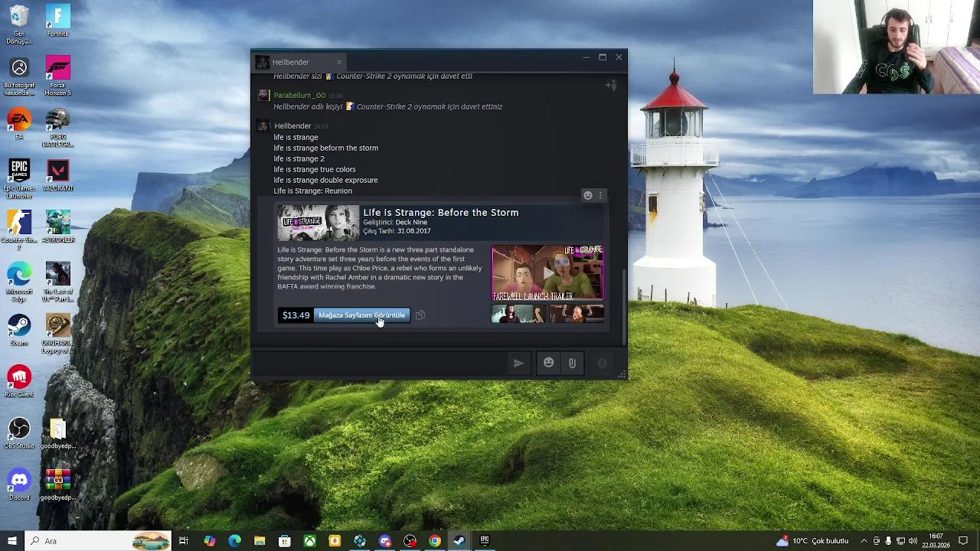Click the 'Life is Strange: Reunion' message text
This screenshot has height=551, width=980.
[x=312, y=191]
